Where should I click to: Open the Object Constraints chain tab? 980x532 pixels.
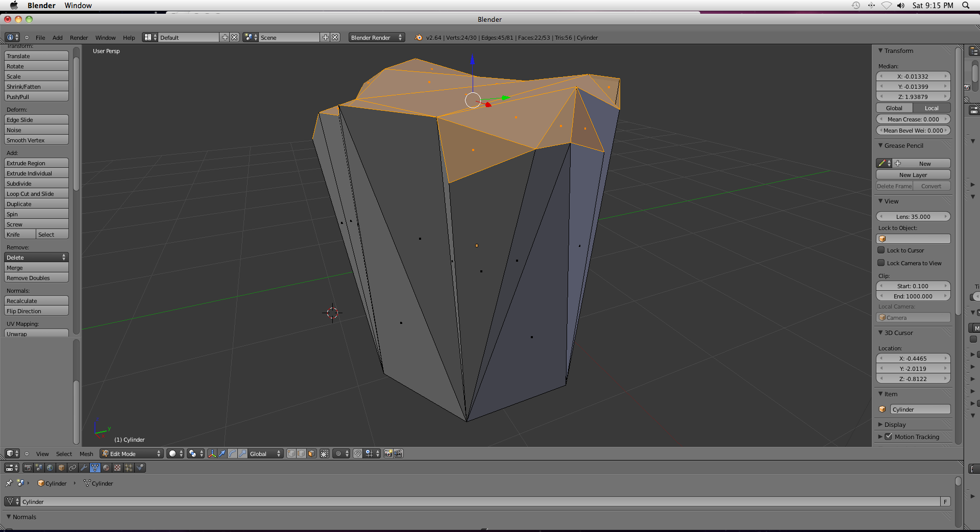coord(72,468)
